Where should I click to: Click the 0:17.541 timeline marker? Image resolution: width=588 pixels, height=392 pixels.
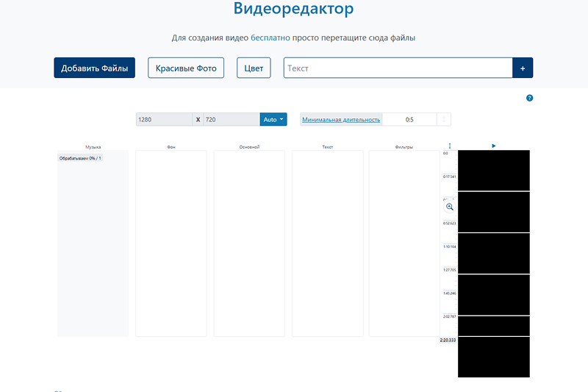[x=449, y=177]
